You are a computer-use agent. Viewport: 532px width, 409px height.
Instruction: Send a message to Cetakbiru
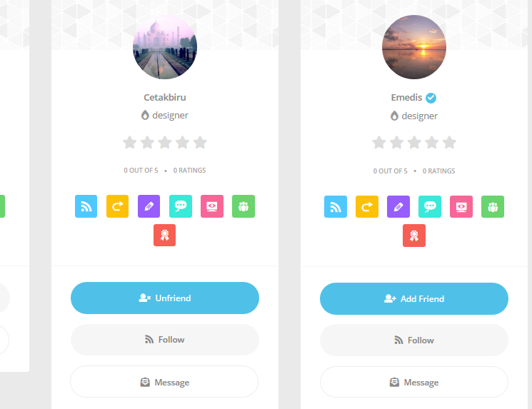(164, 382)
